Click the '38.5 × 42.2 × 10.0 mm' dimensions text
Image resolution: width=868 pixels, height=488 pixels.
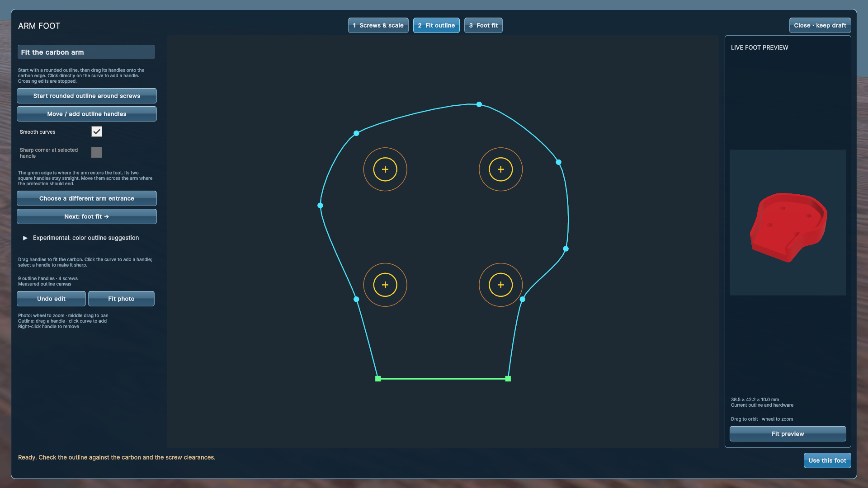pos(755,399)
